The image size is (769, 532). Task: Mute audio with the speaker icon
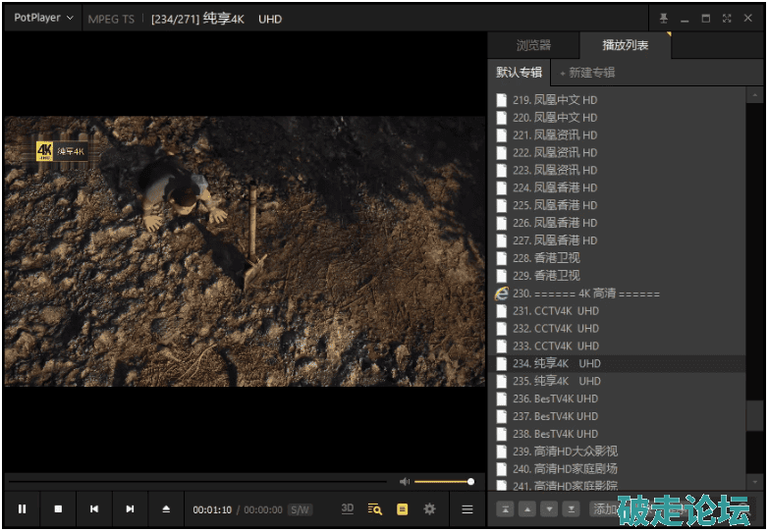pos(404,482)
